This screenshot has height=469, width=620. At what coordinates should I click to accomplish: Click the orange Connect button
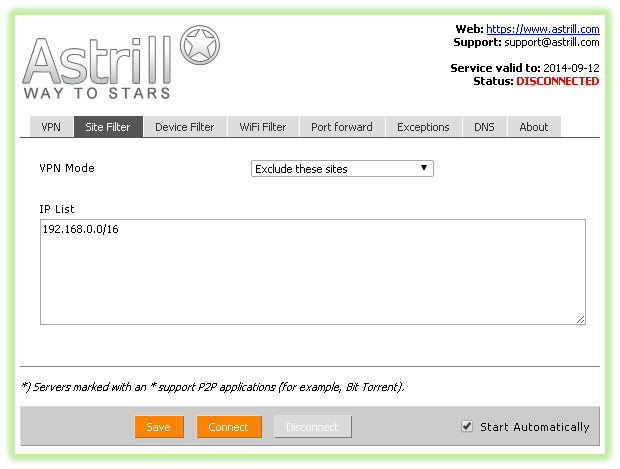coord(229,427)
